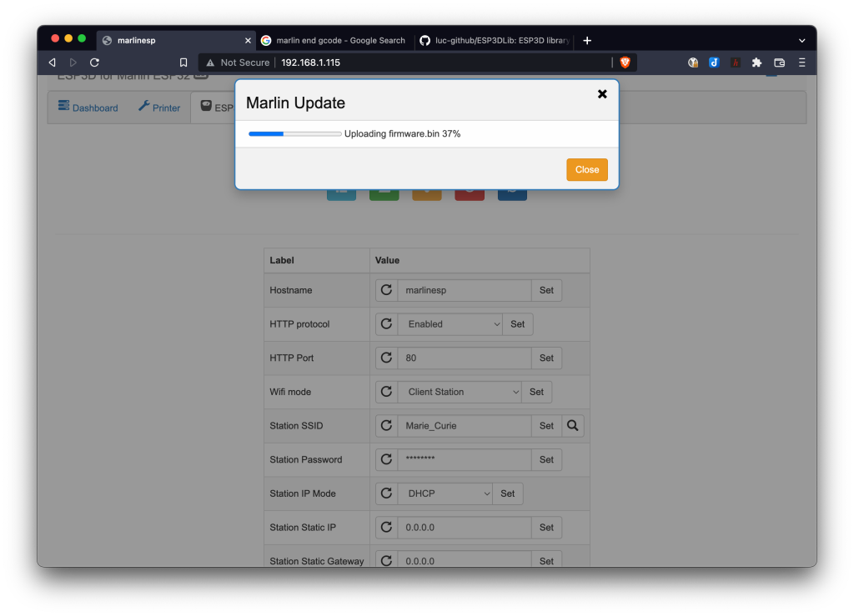The image size is (854, 616).
Task: Click the blue J extension icon
Action: (714, 63)
